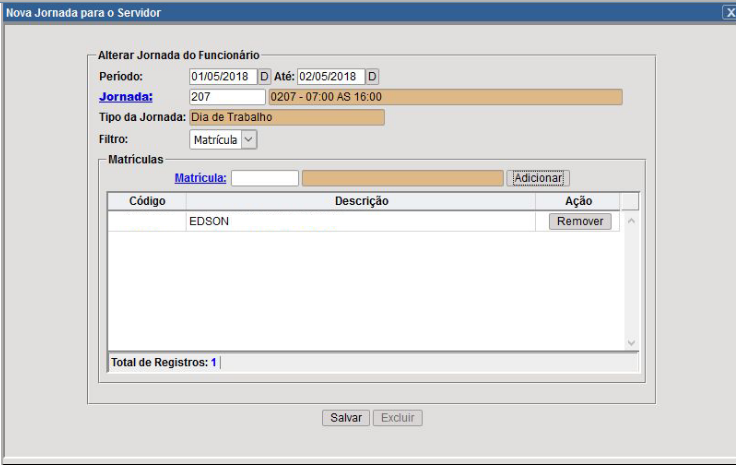Remove the EDSON row via Remover
Image resolution: width=736 pixels, height=465 pixels.
[580, 221]
